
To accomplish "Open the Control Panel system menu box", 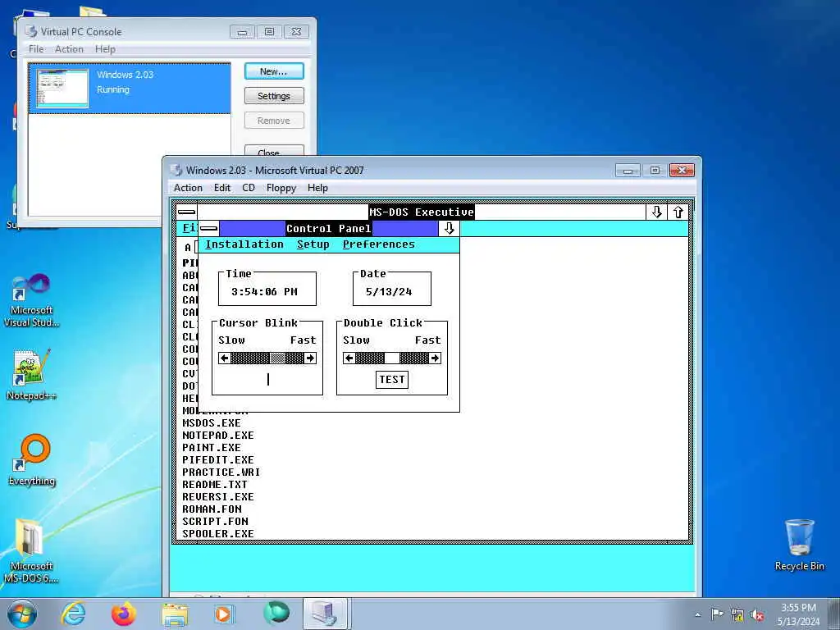I will click(x=208, y=229).
